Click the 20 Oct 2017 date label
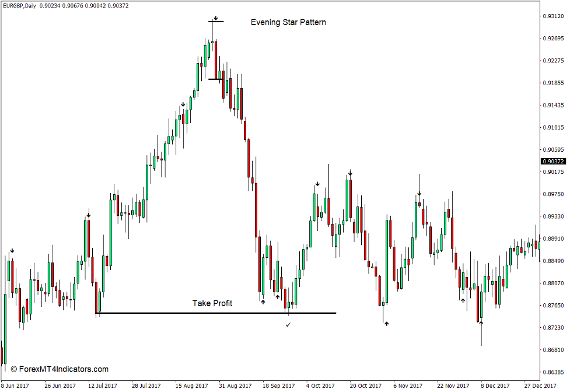This screenshot has width=570, height=392. [366, 386]
